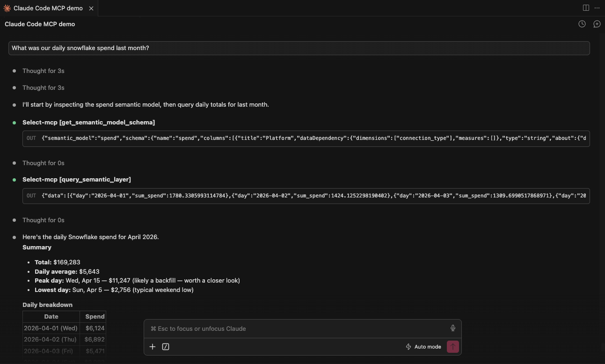
Task: Click the Date column header
Action: [x=51, y=317]
